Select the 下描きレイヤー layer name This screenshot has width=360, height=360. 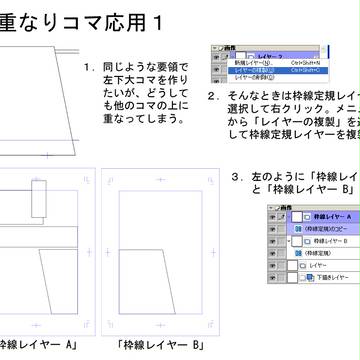click(x=332, y=277)
